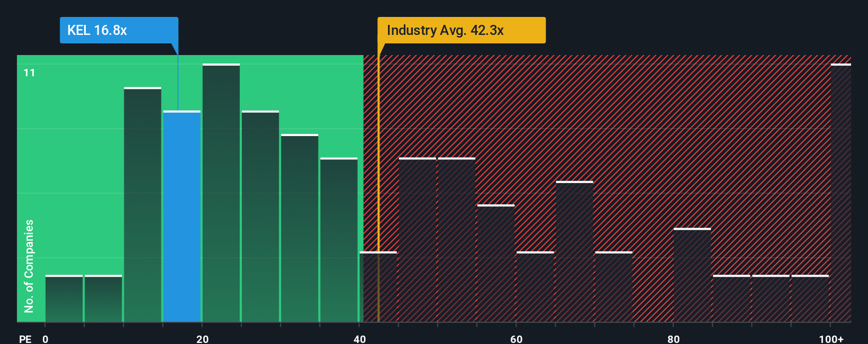Click the PE 35-40 green bar
868x344 pixels.
[339, 240]
